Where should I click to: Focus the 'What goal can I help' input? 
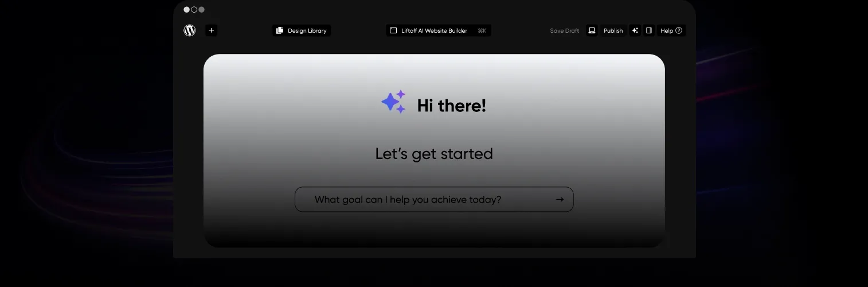point(408,200)
